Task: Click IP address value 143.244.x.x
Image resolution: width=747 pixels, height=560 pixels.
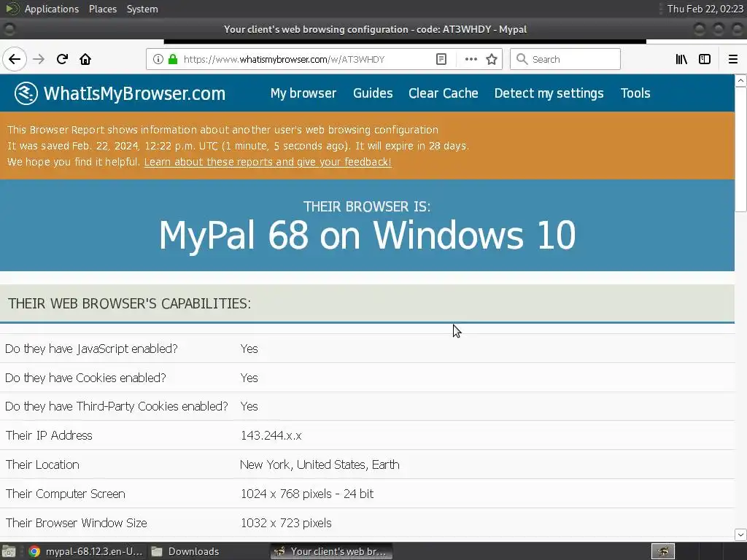Action: (x=271, y=435)
